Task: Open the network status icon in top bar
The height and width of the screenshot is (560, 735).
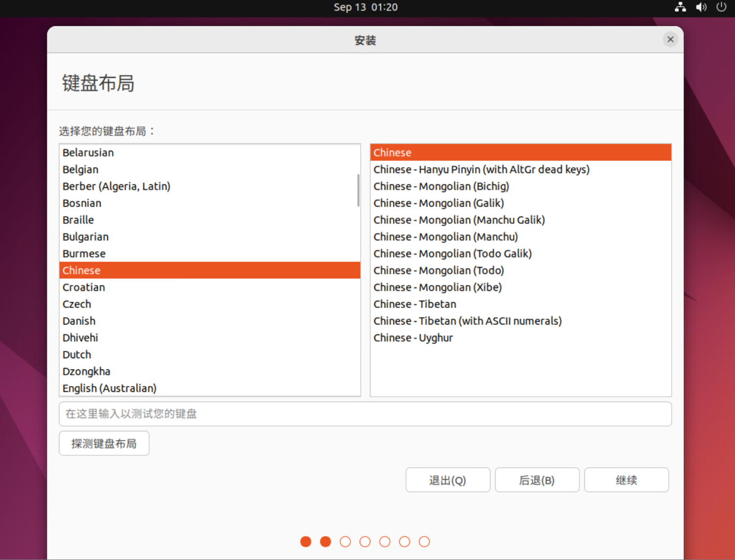Action: [x=680, y=7]
